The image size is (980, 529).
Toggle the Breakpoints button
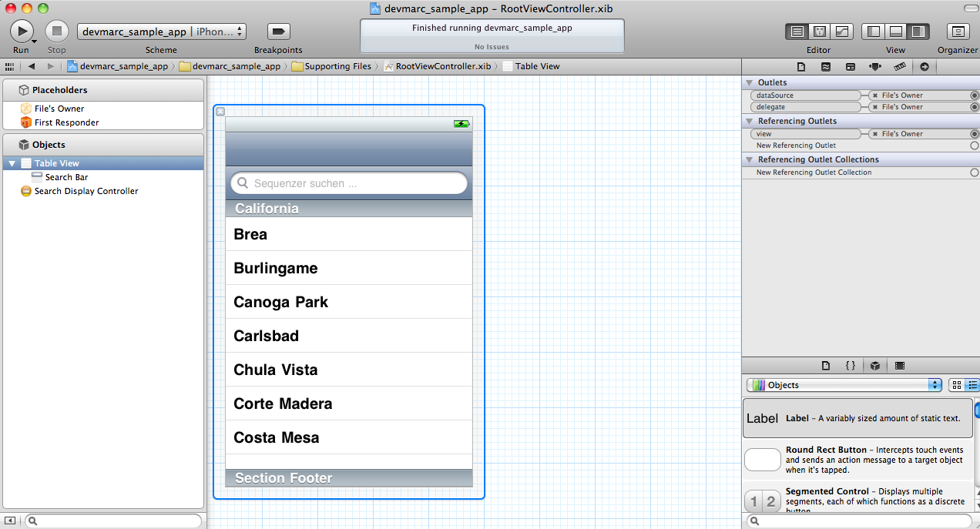pos(277,31)
